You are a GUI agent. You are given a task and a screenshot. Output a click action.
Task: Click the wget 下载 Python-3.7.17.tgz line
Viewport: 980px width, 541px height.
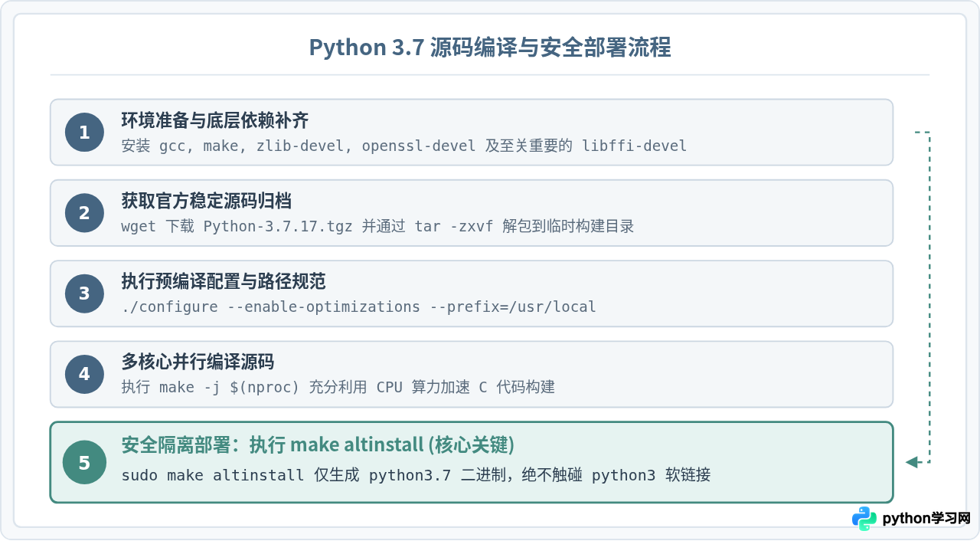pos(377,226)
